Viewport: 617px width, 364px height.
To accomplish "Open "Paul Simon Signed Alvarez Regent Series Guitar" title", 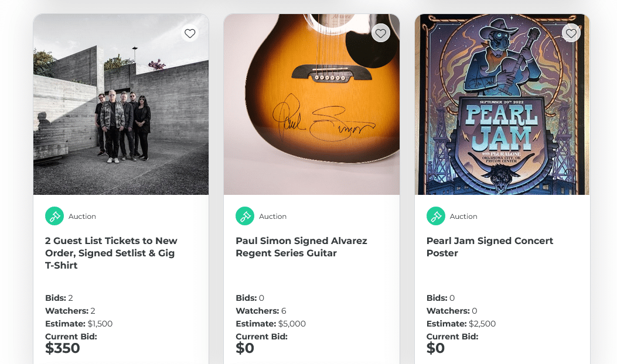I will coord(301,247).
